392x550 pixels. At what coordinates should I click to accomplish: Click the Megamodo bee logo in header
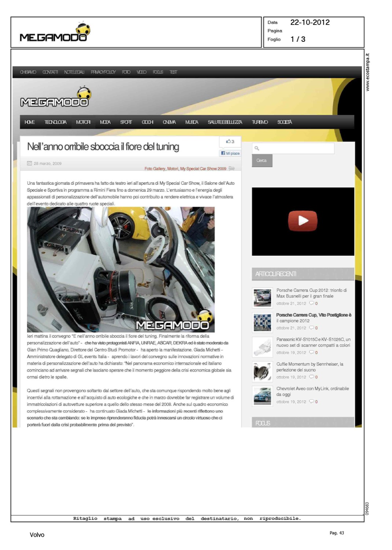[x=55, y=98]
